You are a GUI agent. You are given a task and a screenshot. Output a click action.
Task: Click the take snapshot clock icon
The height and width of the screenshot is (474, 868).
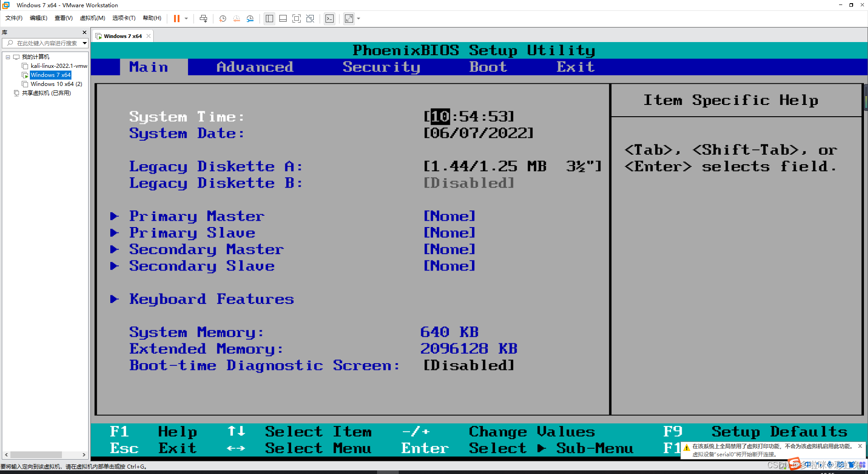click(x=222, y=19)
